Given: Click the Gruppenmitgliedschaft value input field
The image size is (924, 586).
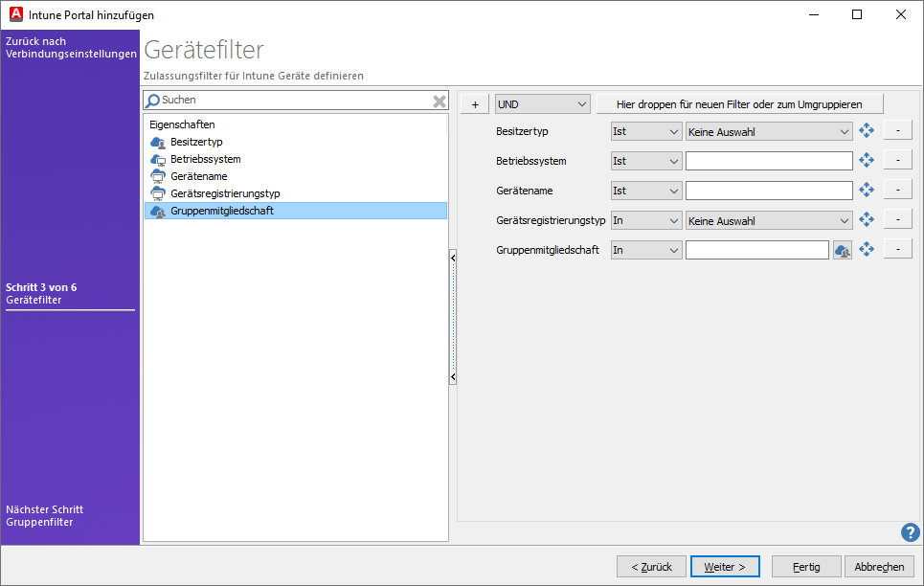Looking at the screenshot, I should tap(757, 250).
